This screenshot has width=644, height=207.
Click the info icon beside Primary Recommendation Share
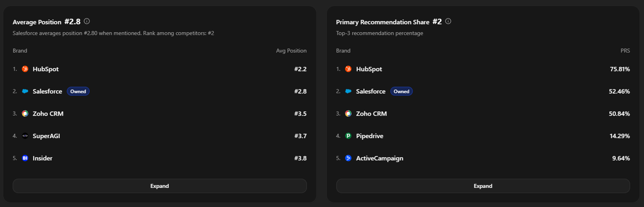(448, 22)
